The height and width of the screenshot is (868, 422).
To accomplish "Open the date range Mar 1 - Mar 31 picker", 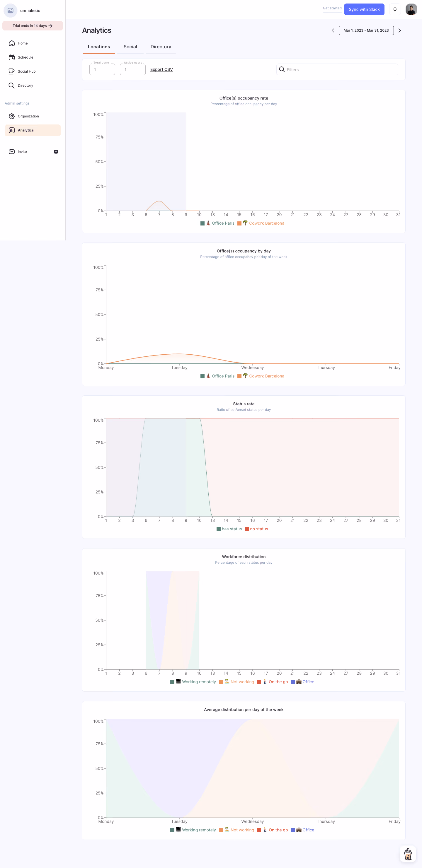I will coord(366,30).
